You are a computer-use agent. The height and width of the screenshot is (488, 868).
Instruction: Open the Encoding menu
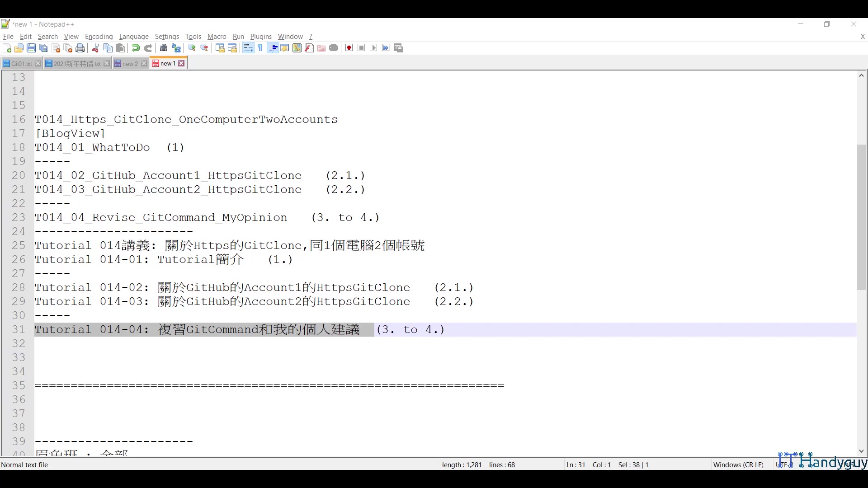coord(99,37)
